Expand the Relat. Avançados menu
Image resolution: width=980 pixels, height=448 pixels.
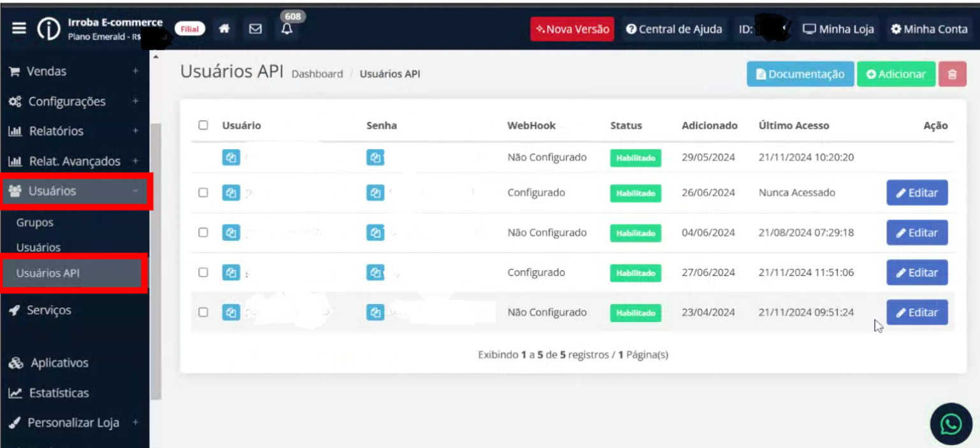coord(75,161)
